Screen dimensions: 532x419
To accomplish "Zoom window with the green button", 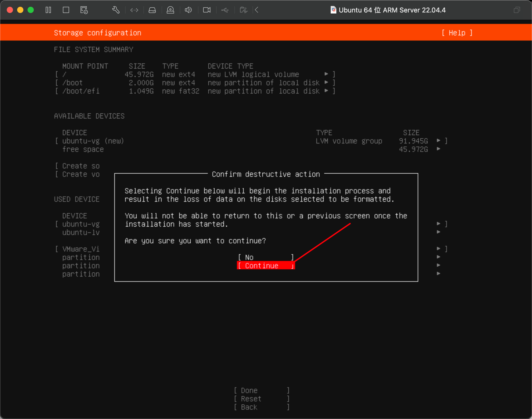I will (x=31, y=10).
